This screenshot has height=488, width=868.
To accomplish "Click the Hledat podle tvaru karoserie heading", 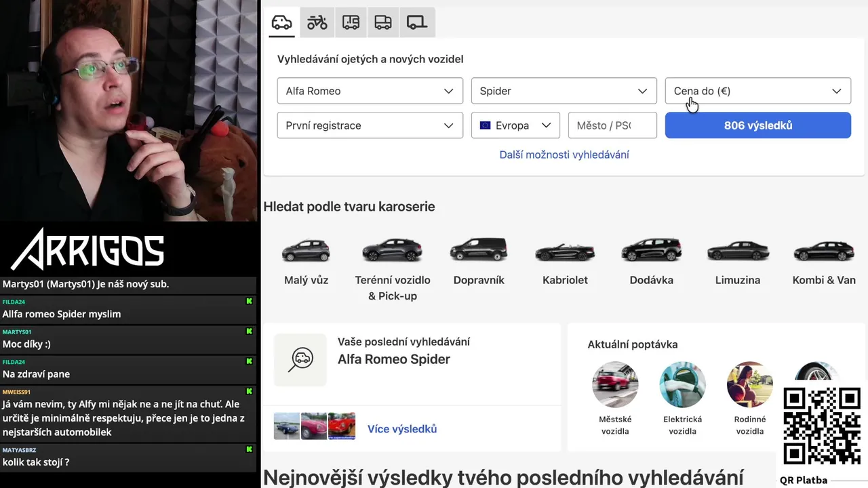I will (x=349, y=207).
